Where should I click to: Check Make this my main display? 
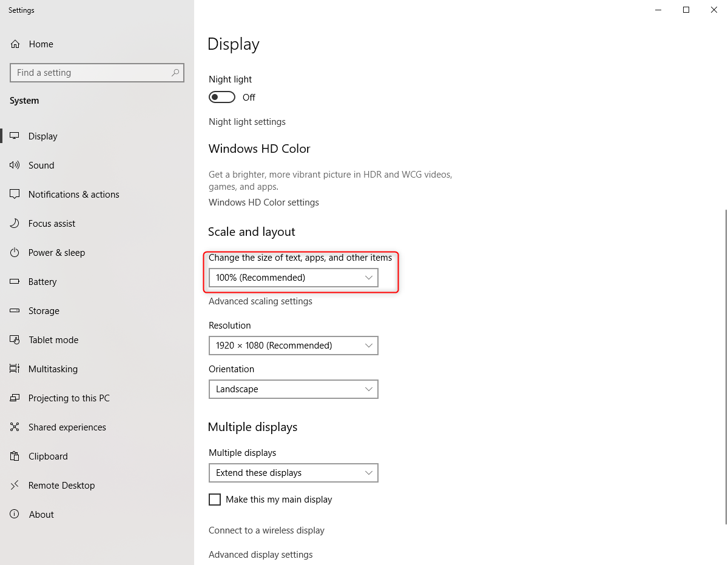(215, 500)
